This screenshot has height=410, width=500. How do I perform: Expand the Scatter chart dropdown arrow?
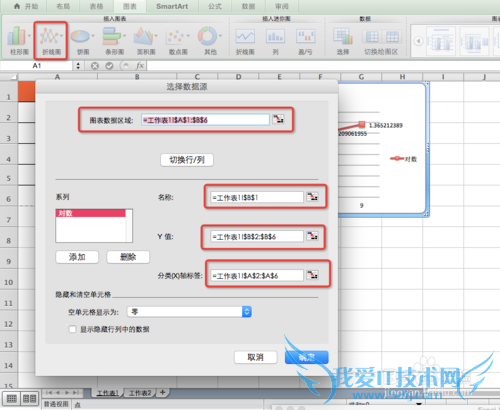pos(188,35)
